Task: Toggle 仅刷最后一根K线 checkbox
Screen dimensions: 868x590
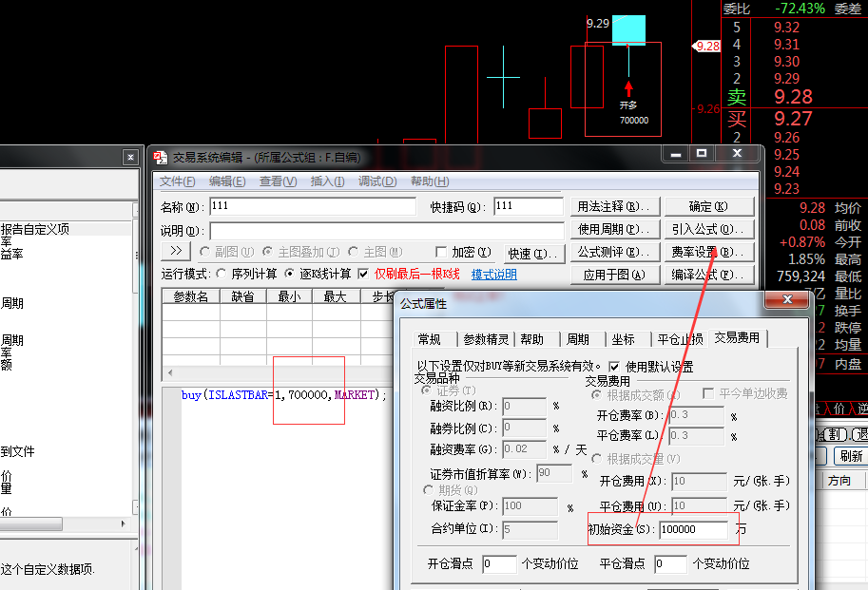Action: click(363, 275)
